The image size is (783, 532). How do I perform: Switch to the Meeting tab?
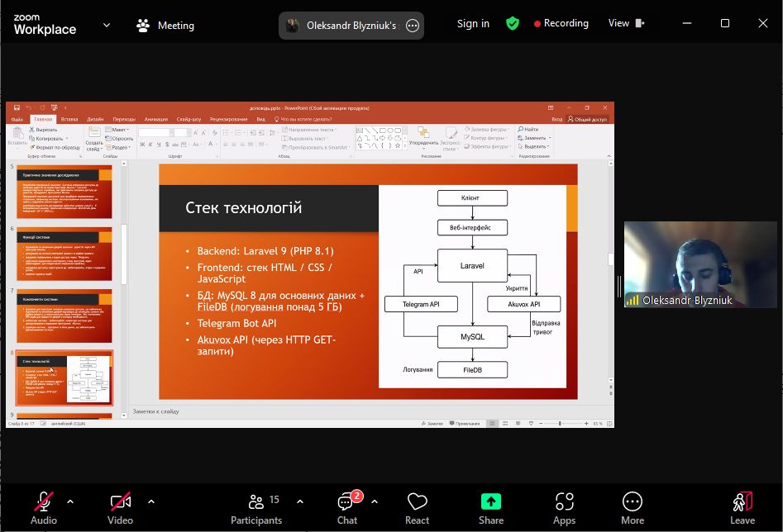pos(165,26)
